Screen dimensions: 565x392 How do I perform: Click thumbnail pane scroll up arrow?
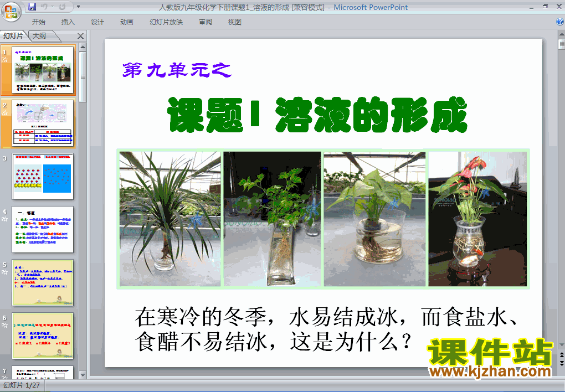click(83, 47)
